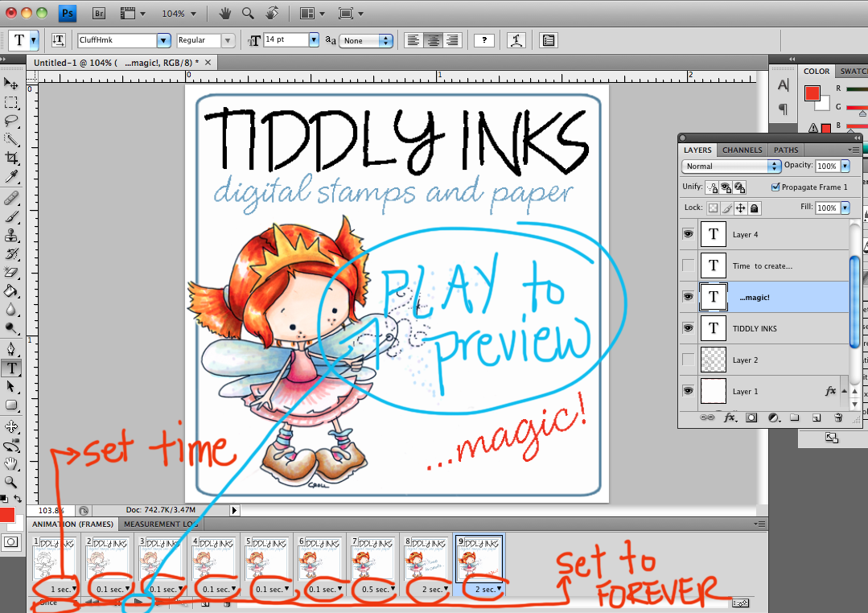
Task: Show the 'Time to create...' layer
Action: point(688,265)
